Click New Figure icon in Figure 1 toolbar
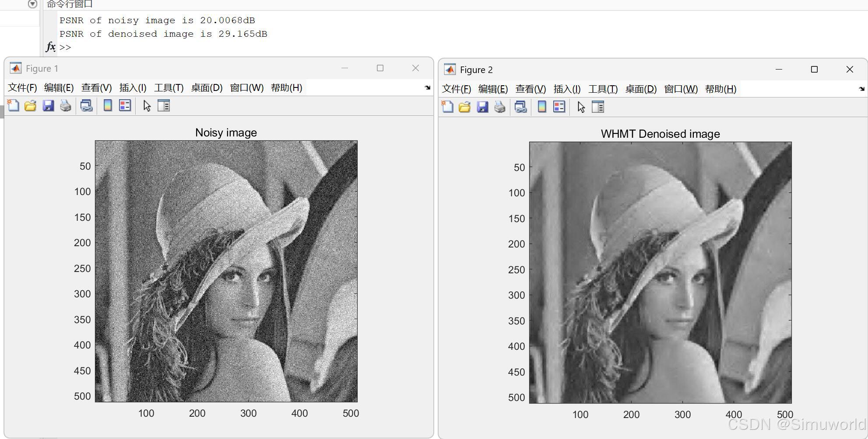Image resolution: width=868 pixels, height=439 pixels. 13,105
